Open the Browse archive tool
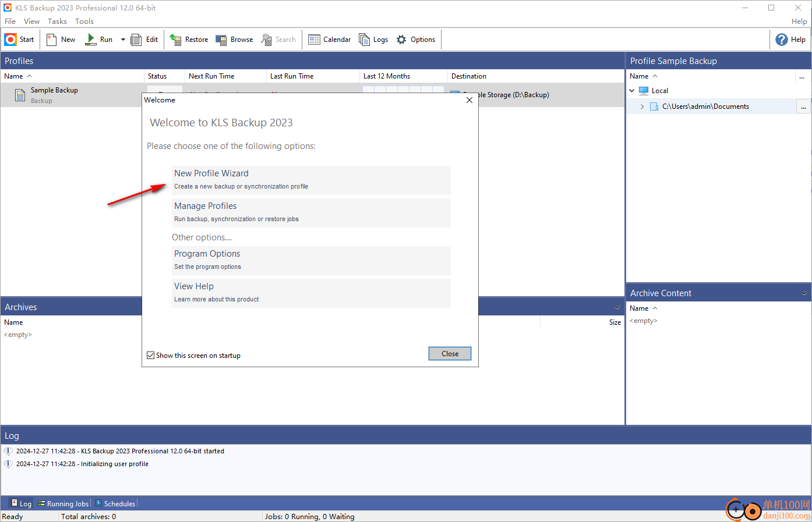812x522 pixels. coord(234,40)
